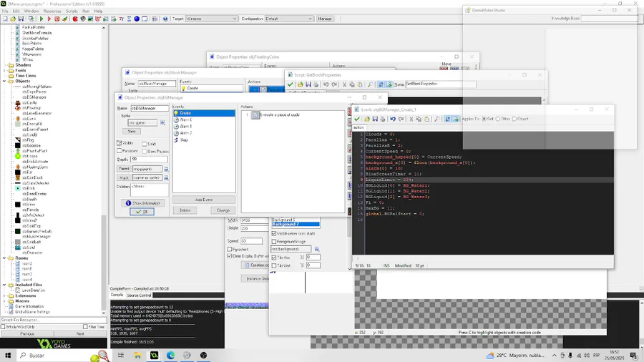Open the Target platform dropdown
The image size is (644, 362).
[x=235, y=19]
